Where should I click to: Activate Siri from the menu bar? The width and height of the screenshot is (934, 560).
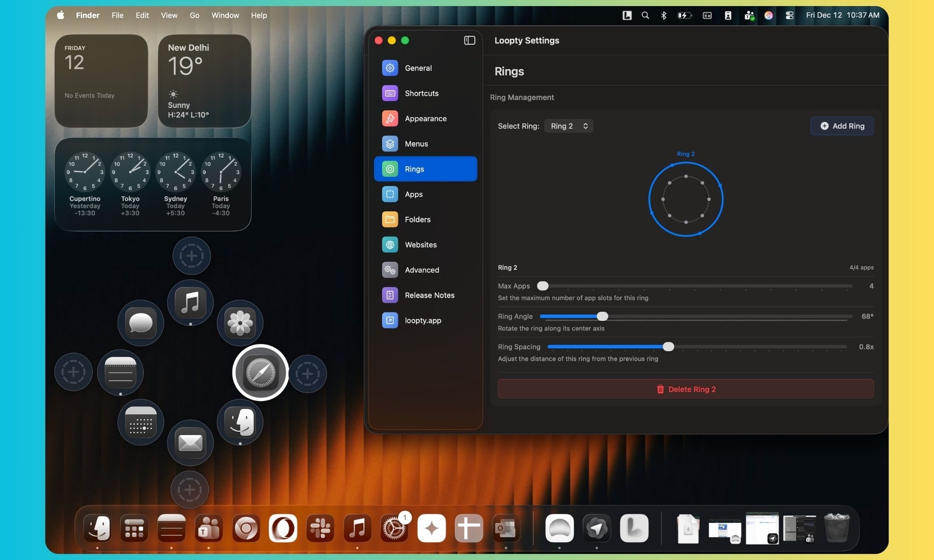point(768,15)
